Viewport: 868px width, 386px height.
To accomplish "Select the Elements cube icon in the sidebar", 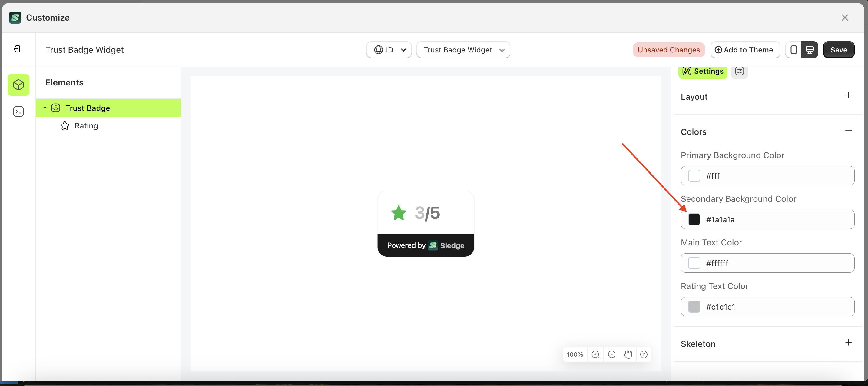I will tap(18, 85).
